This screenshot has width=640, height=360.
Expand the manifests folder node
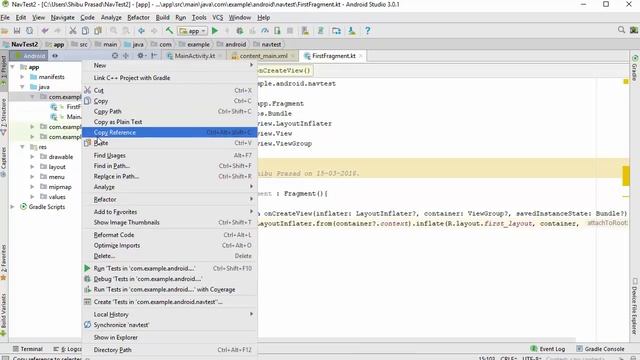(x=22, y=77)
